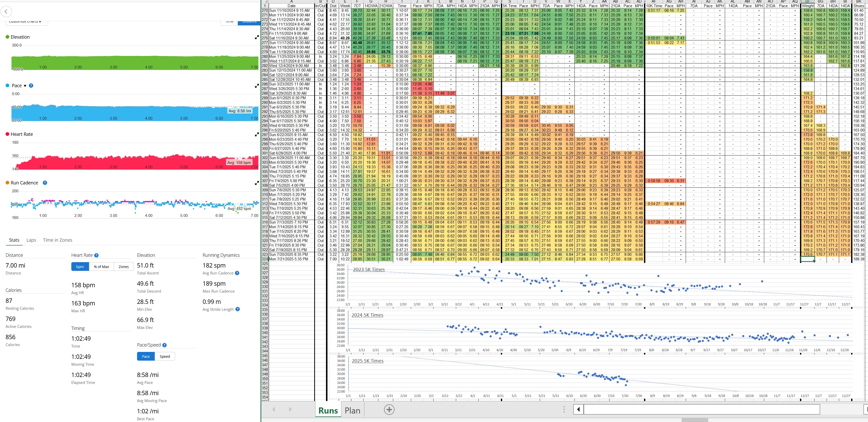Click the 10K Time header cell
Screen dimensions: 868x422
(654, 6)
